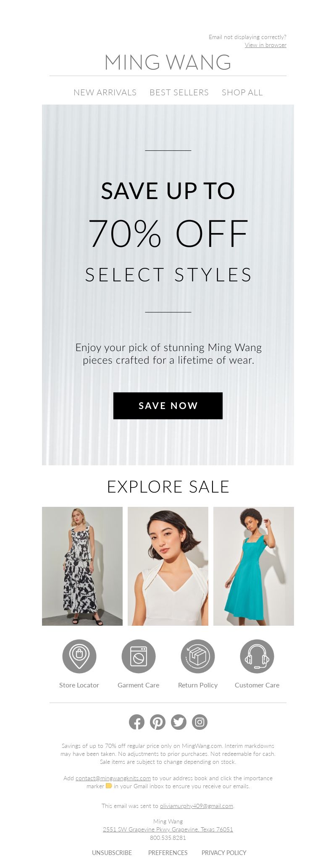Visit the Facebook page icon
Viewport: 336px width, 868px height.
136,722
